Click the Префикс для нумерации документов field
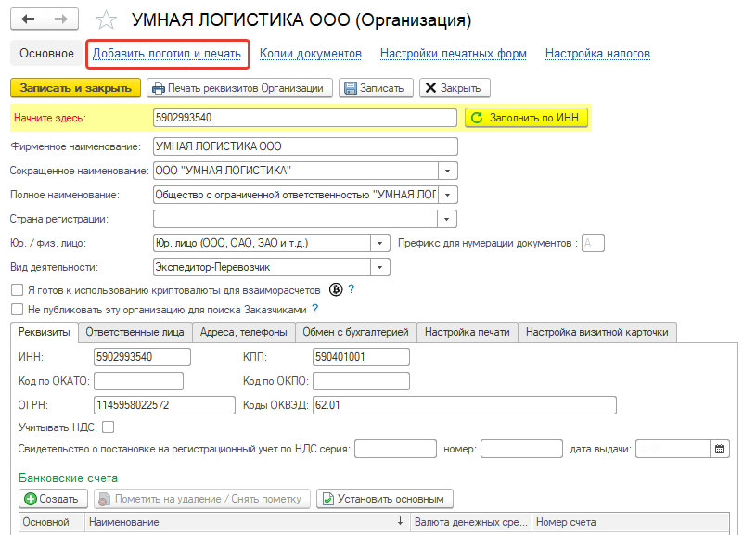This screenshot has height=535, width=756. click(x=593, y=243)
